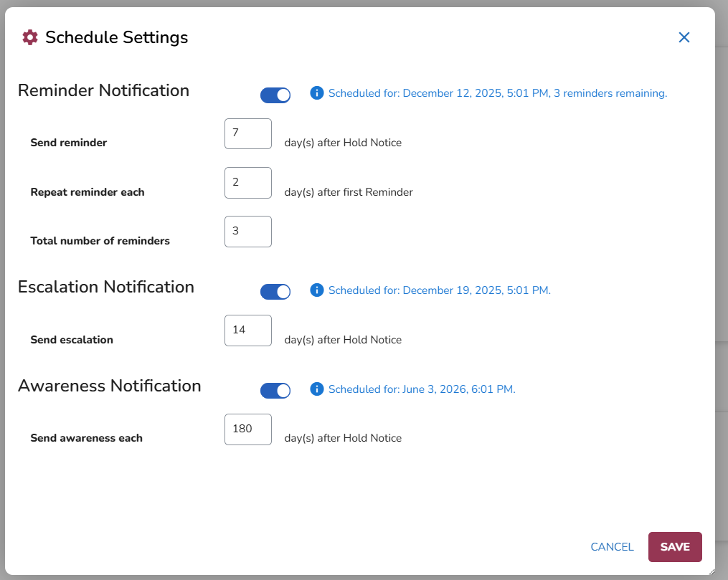This screenshot has width=728, height=580.
Task: Select the Total number of reminders field
Action: [247, 232]
